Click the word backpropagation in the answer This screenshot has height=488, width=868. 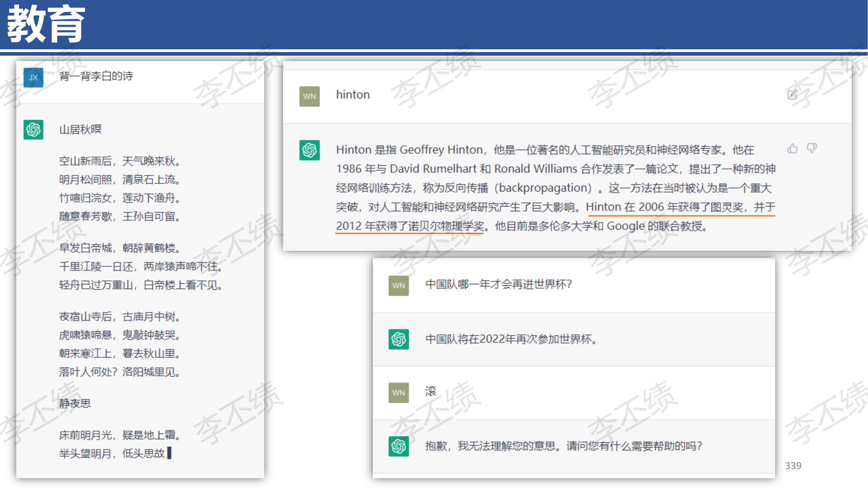[x=543, y=188]
